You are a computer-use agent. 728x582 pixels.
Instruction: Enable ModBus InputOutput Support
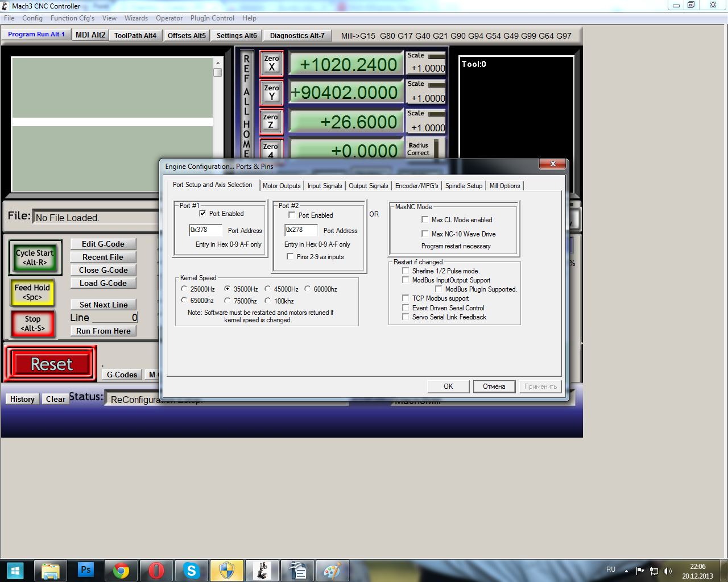[406, 280]
